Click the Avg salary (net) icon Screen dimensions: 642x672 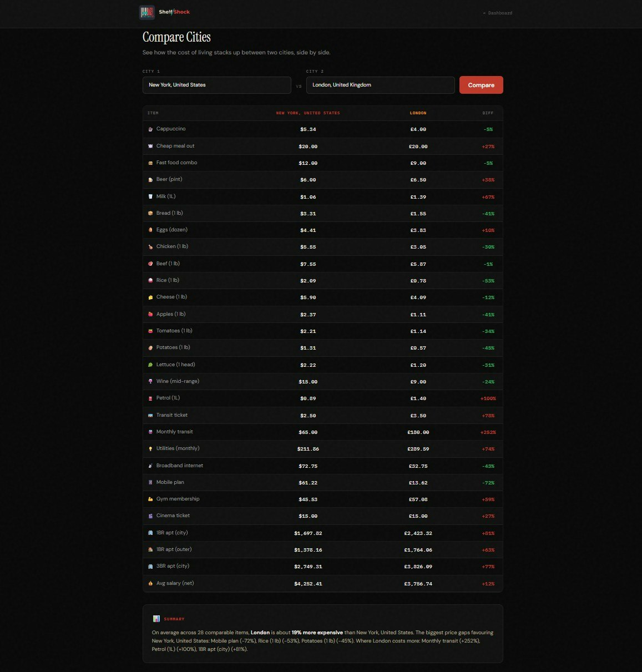coord(150,583)
